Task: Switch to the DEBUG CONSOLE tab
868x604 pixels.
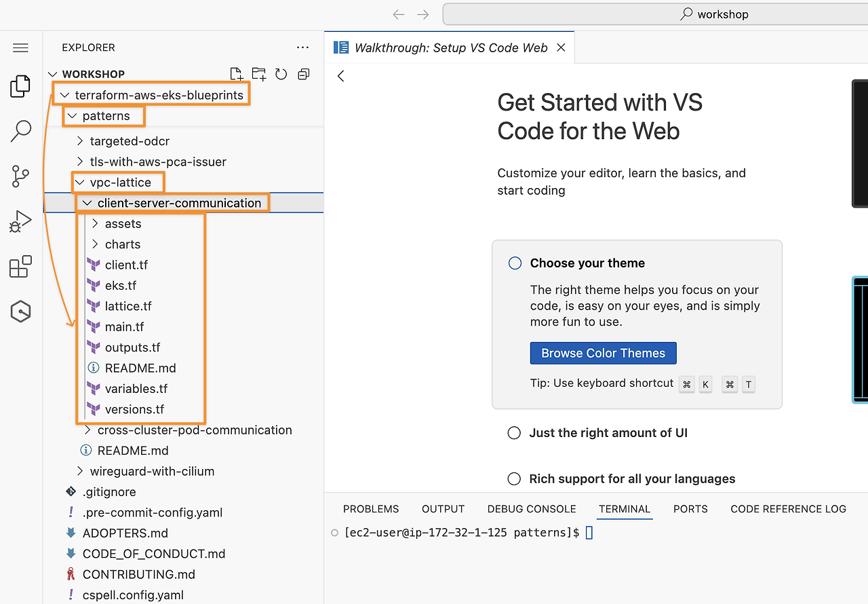Action: click(532, 509)
